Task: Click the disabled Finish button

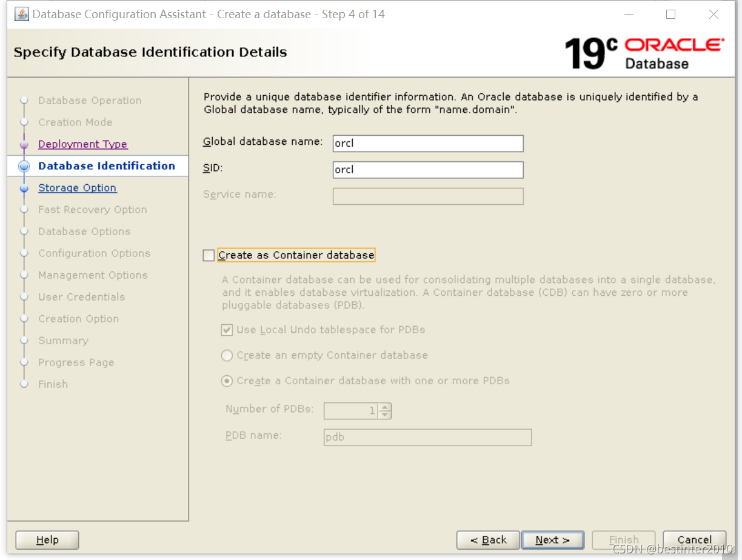Action: coord(624,540)
